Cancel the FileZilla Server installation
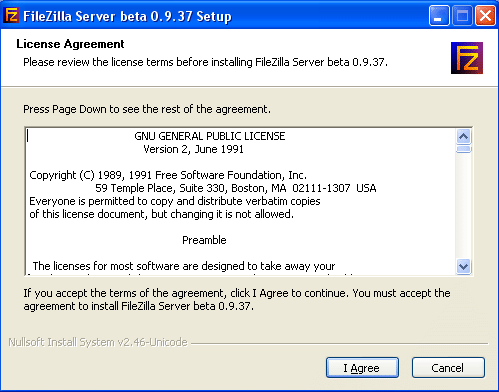Screen dimensions: 499x392 (x=448, y=368)
